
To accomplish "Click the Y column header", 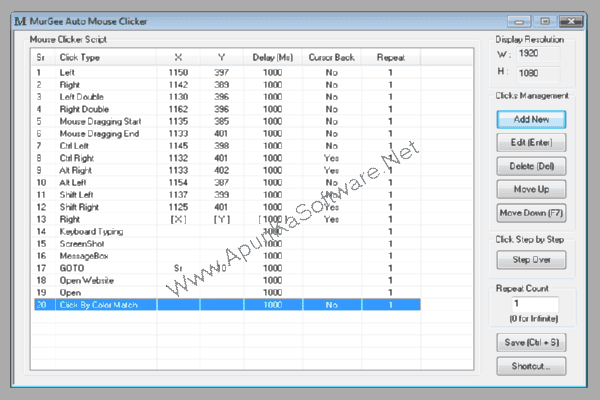I will [221, 57].
